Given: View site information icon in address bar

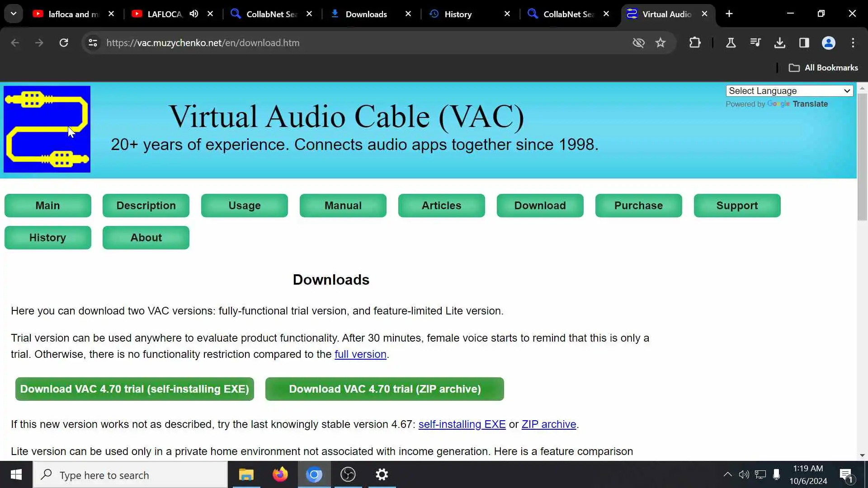Looking at the screenshot, I should tap(93, 43).
